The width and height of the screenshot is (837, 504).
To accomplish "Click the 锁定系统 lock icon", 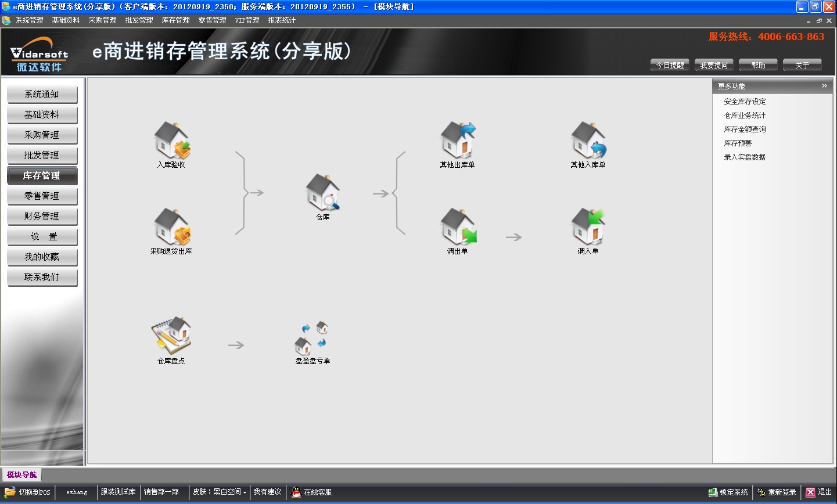I will (x=713, y=492).
